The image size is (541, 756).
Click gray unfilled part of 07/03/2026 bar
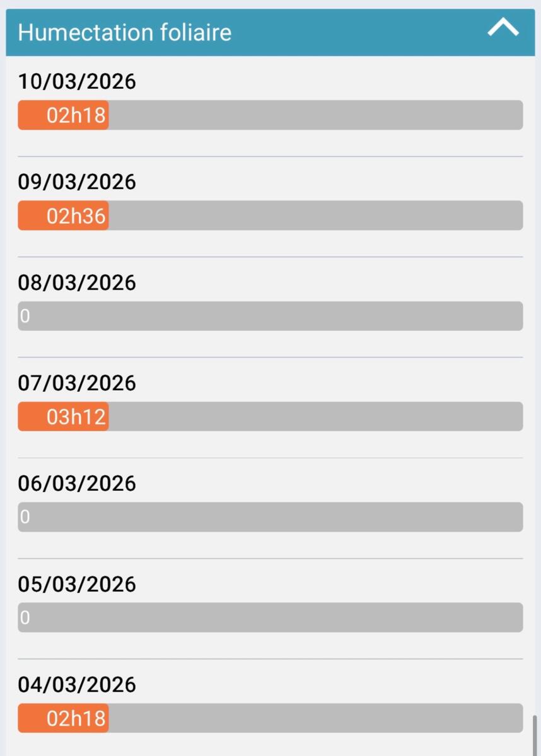tap(315, 416)
